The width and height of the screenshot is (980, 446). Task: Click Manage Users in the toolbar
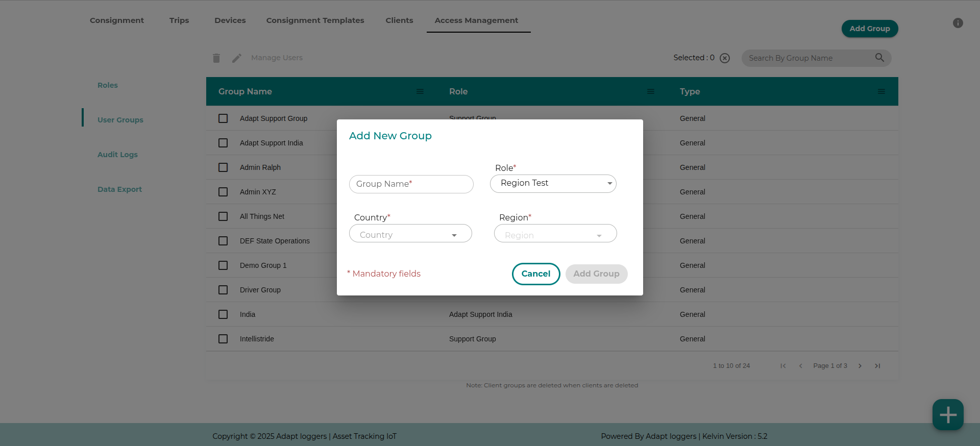[x=277, y=58]
